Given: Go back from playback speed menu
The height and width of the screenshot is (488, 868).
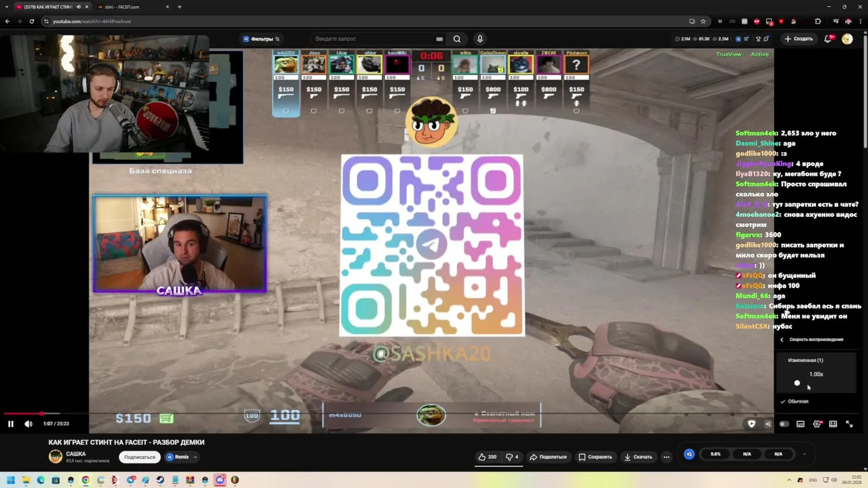Looking at the screenshot, I should [x=782, y=340].
